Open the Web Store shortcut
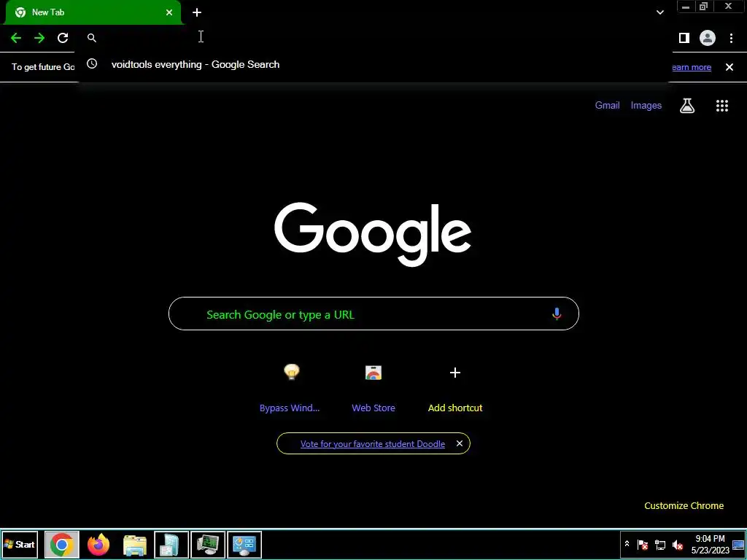Image resolution: width=747 pixels, height=560 pixels. pos(373,388)
